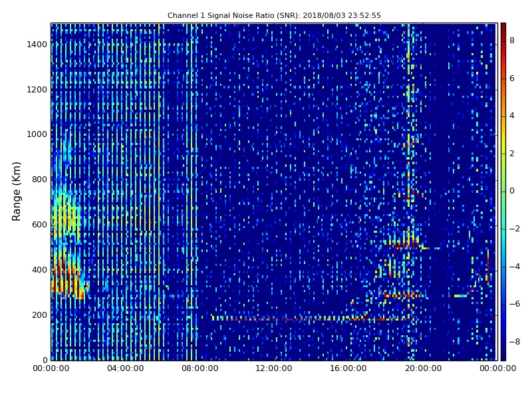Click the dark blue bottom of the colorbar
Screen dimensions: 532x399
[x=503, y=354]
